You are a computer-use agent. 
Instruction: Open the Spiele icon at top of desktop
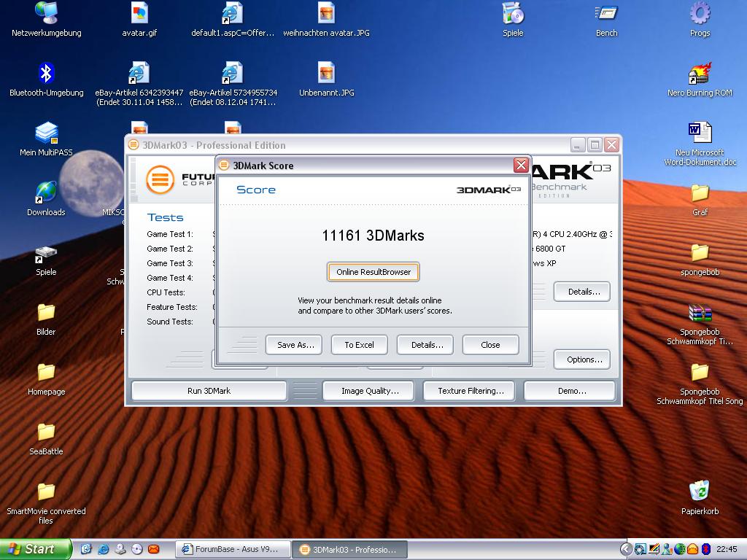pos(513,13)
